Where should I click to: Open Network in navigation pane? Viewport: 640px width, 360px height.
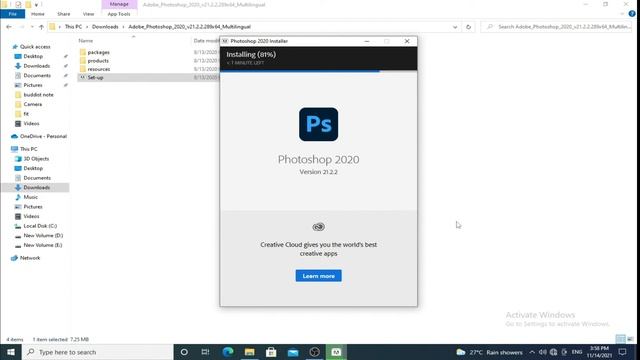point(30,258)
